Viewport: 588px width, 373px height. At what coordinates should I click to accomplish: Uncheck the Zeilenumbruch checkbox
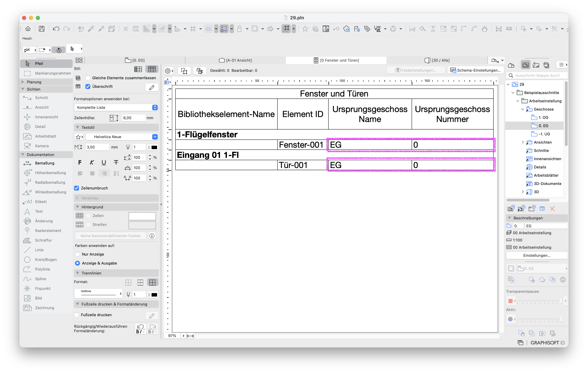pos(77,188)
